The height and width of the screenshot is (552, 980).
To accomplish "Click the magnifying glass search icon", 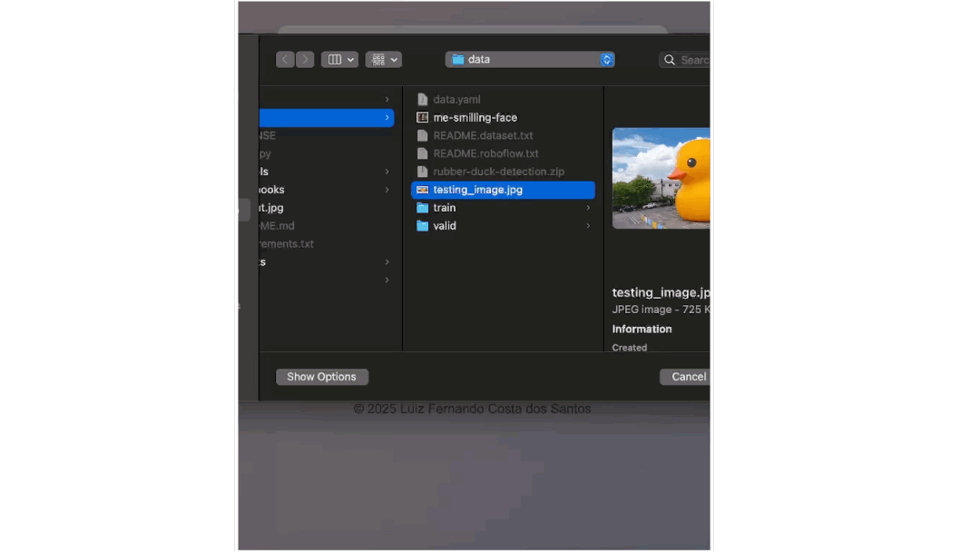I will 670,60.
